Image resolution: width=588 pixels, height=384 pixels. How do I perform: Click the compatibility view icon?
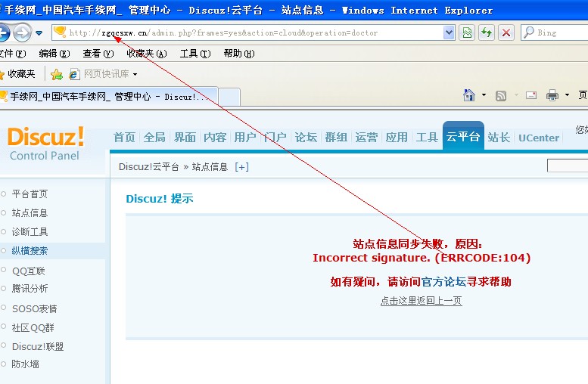[467, 33]
